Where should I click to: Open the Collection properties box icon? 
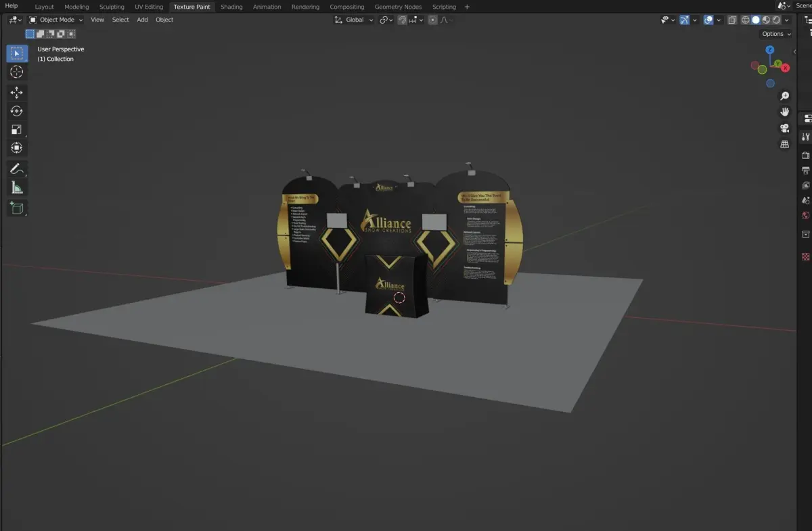click(x=806, y=234)
